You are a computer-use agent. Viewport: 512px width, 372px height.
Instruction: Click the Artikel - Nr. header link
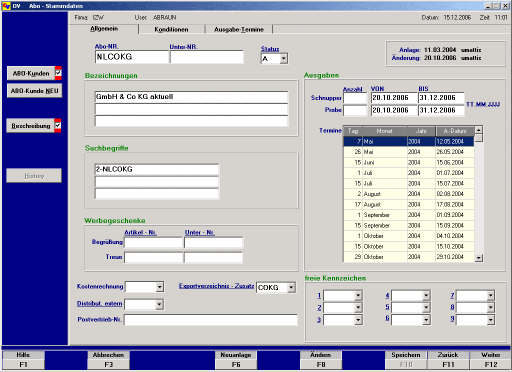pos(140,232)
